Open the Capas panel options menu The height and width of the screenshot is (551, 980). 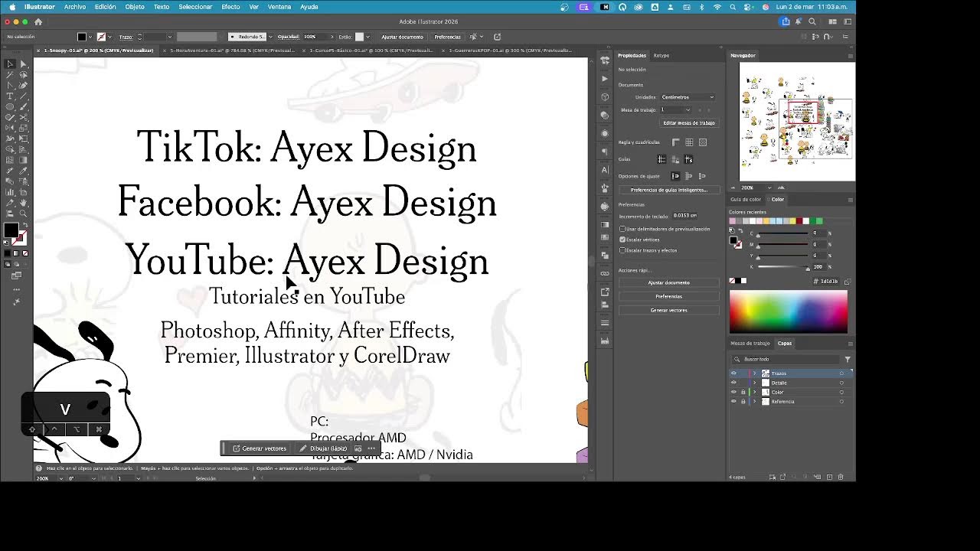click(850, 344)
